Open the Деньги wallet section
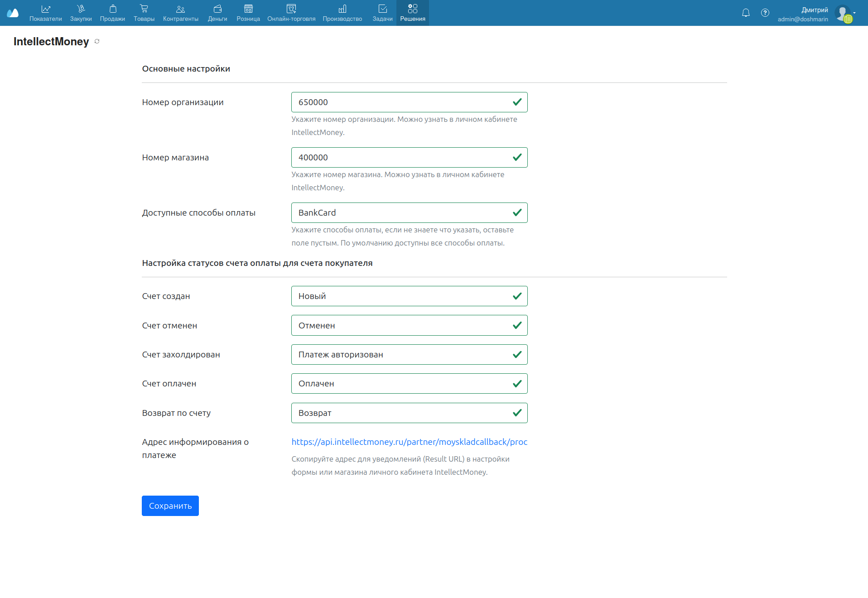This screenshot has width=868, height=598. (x=217, y=13)
